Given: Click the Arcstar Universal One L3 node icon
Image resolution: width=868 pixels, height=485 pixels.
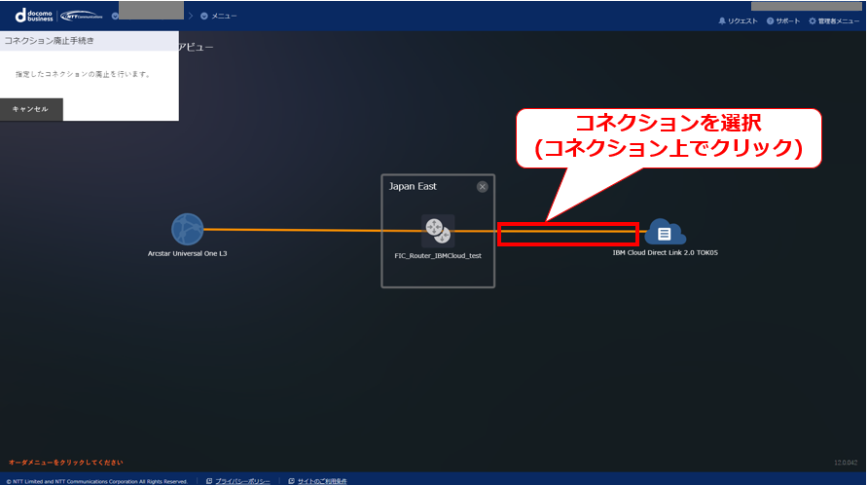Looking at the screenshot, I should point(187,229).
